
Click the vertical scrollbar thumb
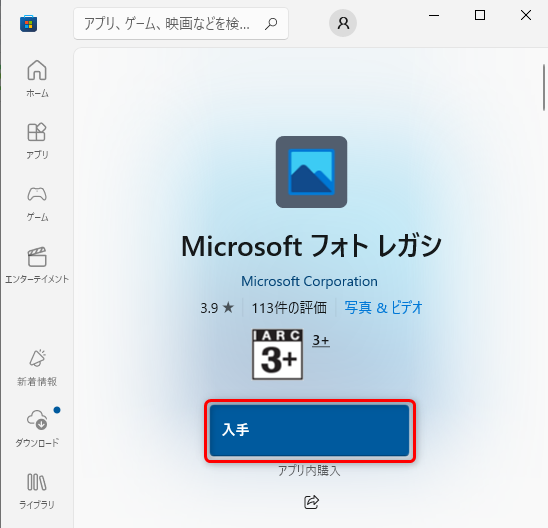[544, 87]
